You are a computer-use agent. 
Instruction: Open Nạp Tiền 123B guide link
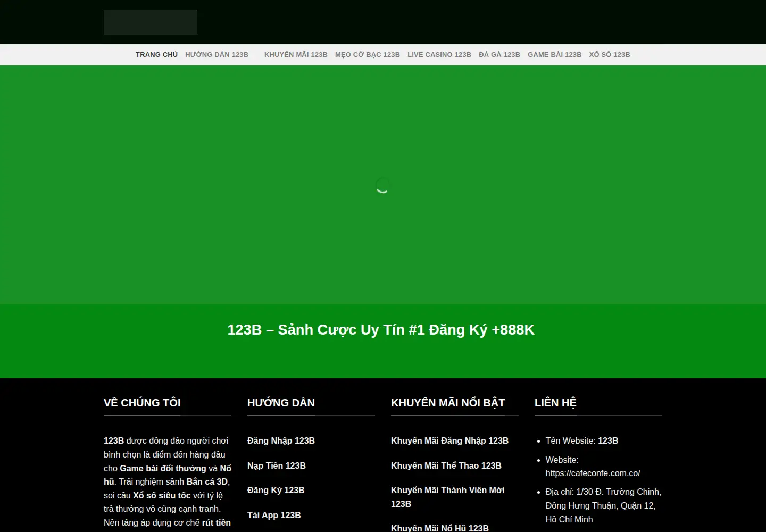(277, 465)
